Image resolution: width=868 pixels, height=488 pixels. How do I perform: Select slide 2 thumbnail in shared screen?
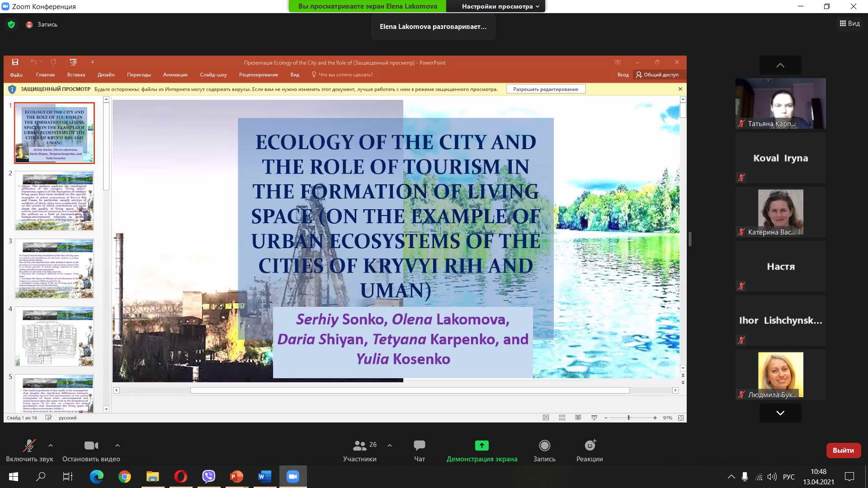(x=54, y=201)
